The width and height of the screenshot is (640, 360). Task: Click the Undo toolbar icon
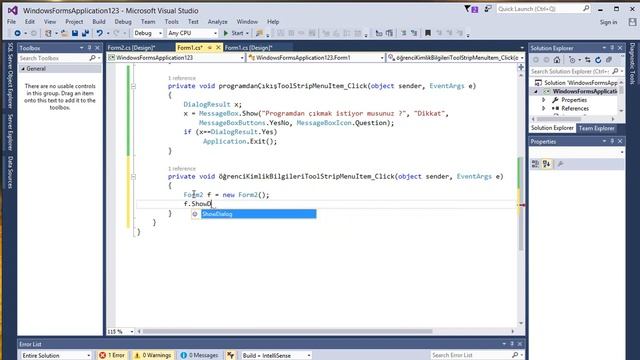click(100, 33)
